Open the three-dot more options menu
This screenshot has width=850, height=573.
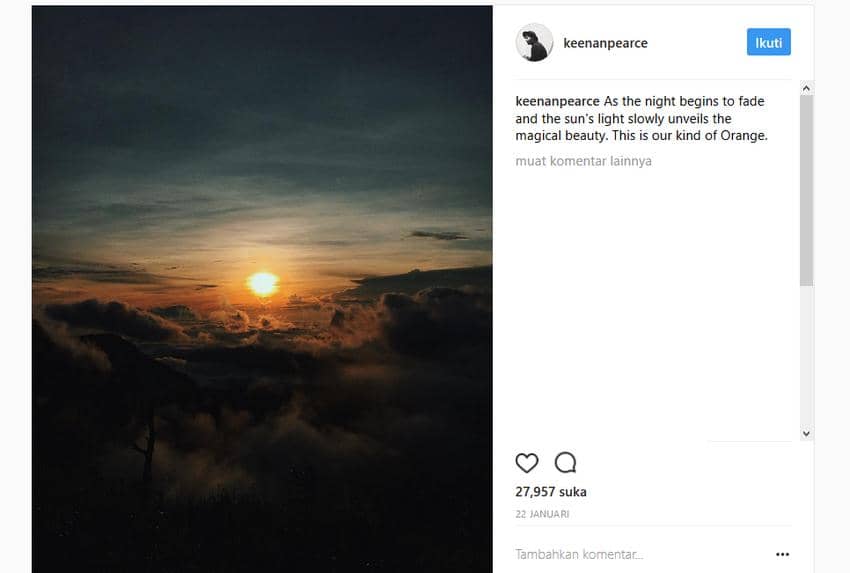point(782,554)
